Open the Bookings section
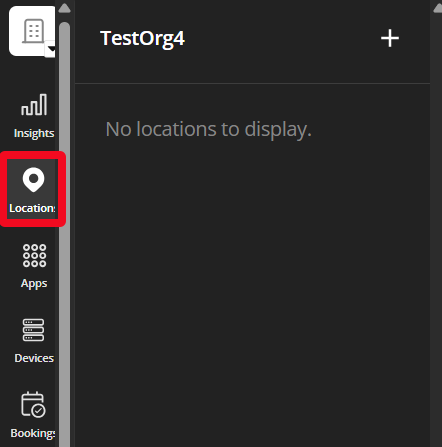The image size is (442, 447). click(x=33, y=415)
